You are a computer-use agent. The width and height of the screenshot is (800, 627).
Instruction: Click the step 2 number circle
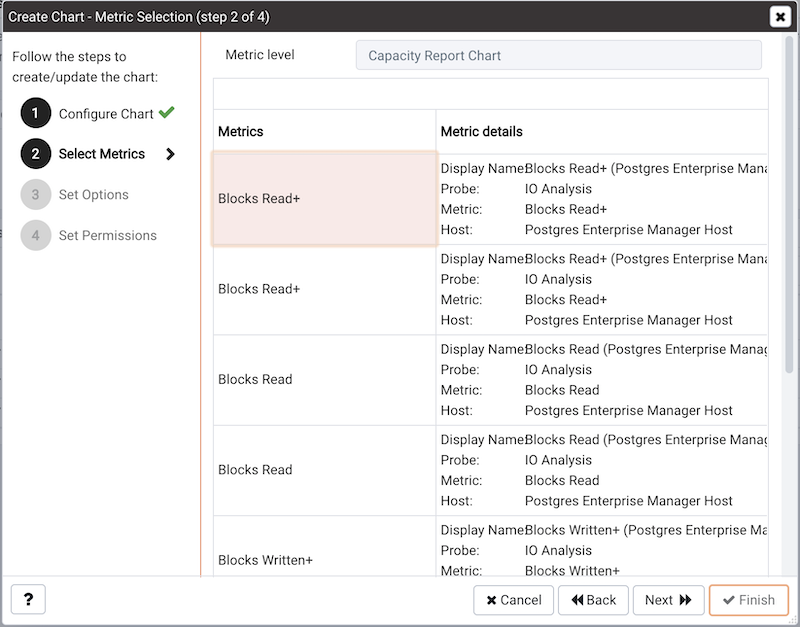point(36,154)
